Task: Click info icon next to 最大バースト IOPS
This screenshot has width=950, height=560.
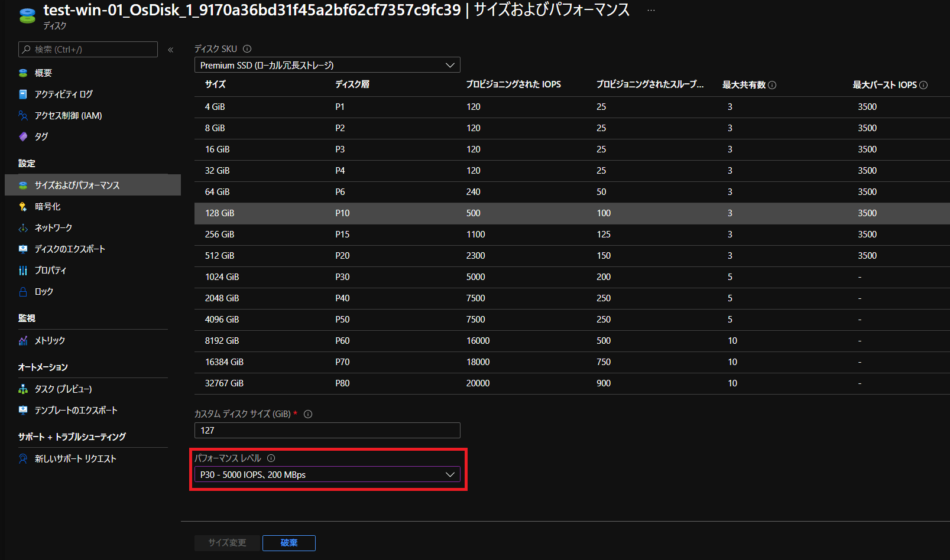Action: point(923,85)
